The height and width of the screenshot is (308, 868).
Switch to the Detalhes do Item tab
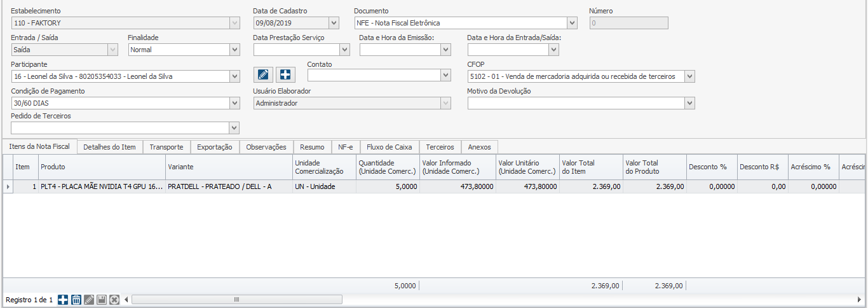[x=109, y=147]
